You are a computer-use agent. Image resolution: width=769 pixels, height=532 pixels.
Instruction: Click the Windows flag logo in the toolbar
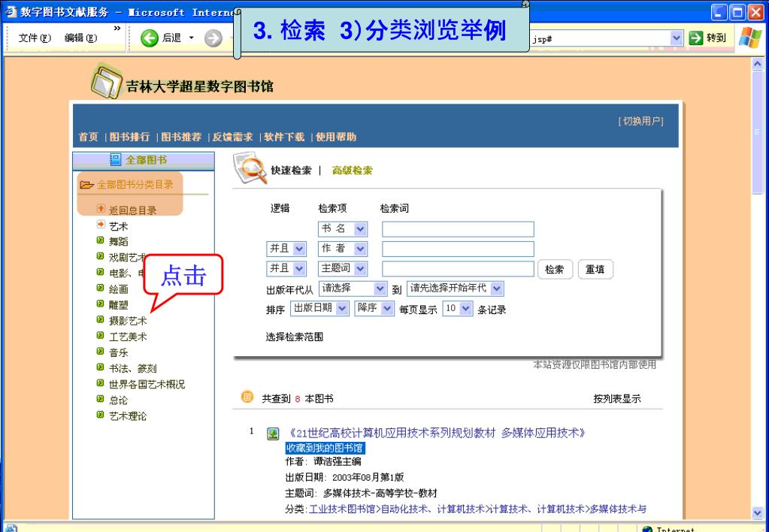[x=749, y=38]
